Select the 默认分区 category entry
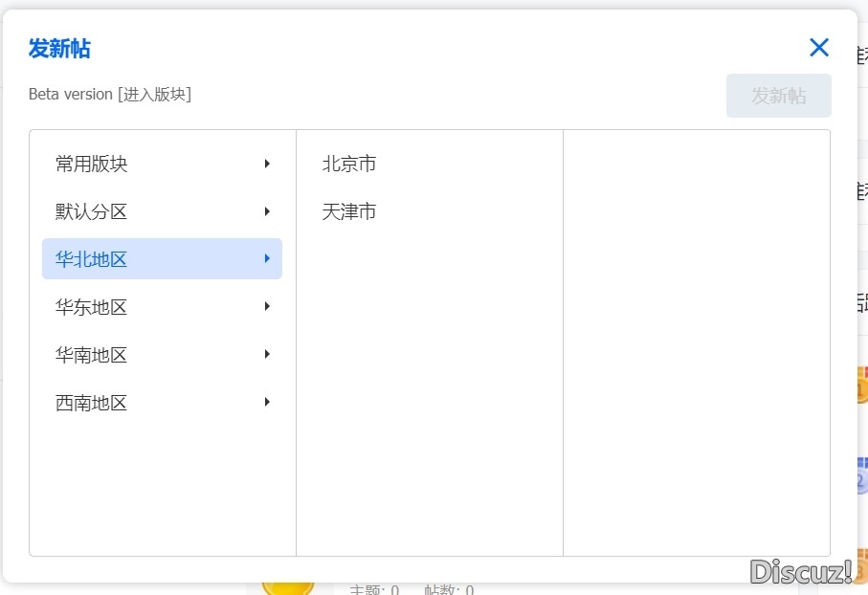The height and width of the screenshot is (595, 868). [x=91, y=211]
